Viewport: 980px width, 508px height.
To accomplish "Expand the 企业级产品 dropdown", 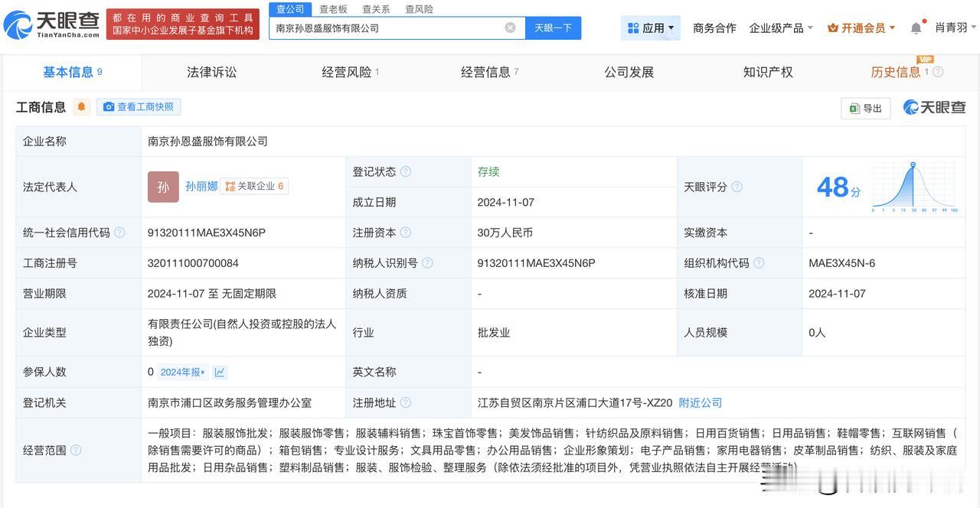I will coord(781,28).
